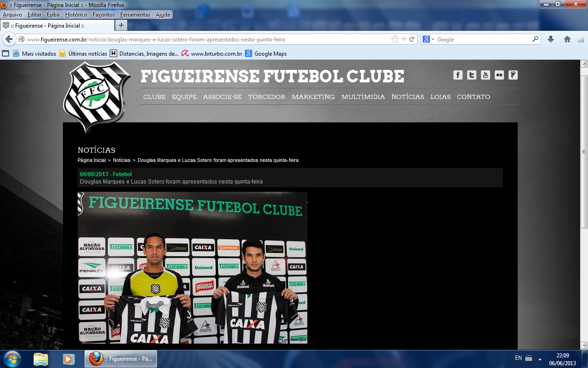Open the Google Maps bookmark
The image size is (588, 368).
point(270,54)
